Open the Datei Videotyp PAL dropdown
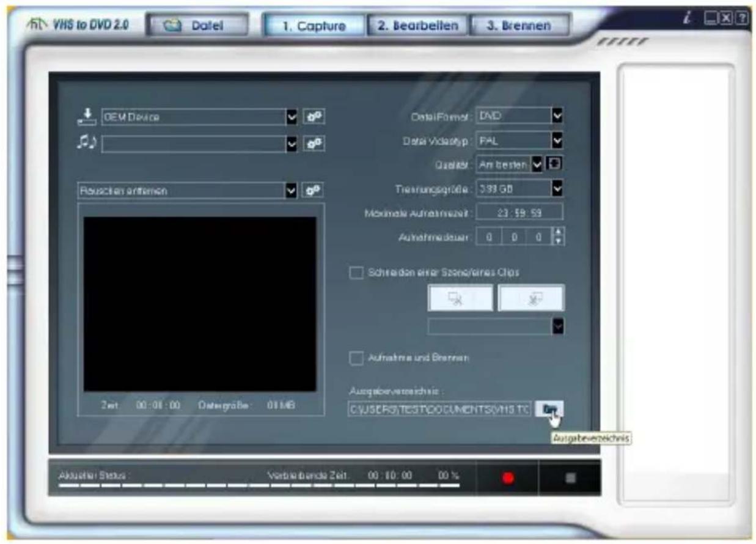 [557, 141]
